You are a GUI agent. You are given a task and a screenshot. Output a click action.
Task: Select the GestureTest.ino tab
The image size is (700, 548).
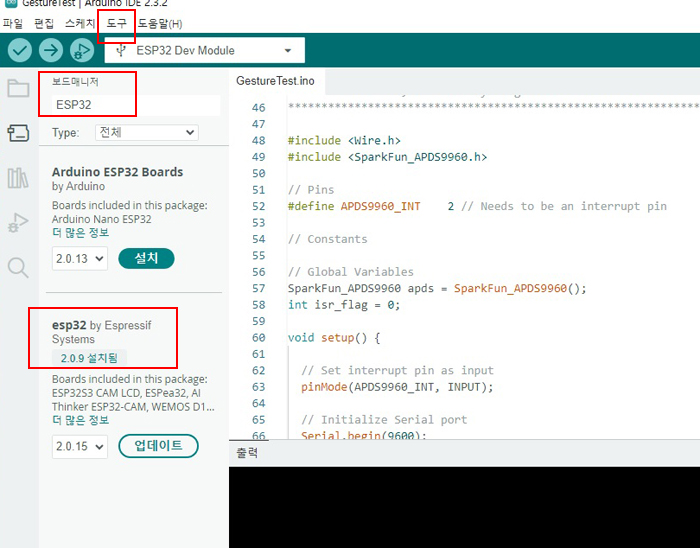(275, 81)
